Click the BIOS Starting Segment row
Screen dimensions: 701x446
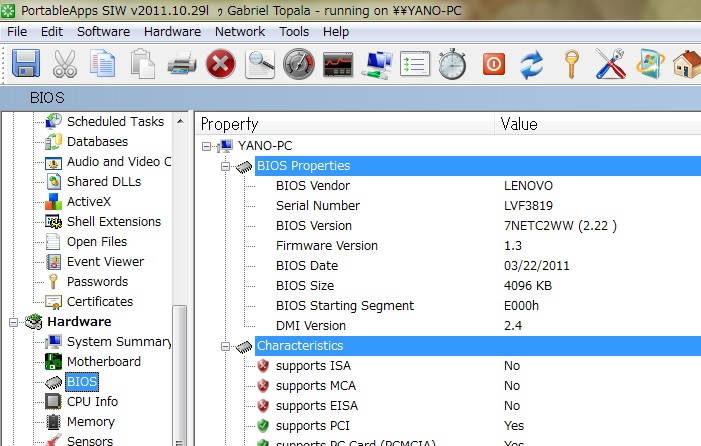pyautogui.click(x=478, y=306)
